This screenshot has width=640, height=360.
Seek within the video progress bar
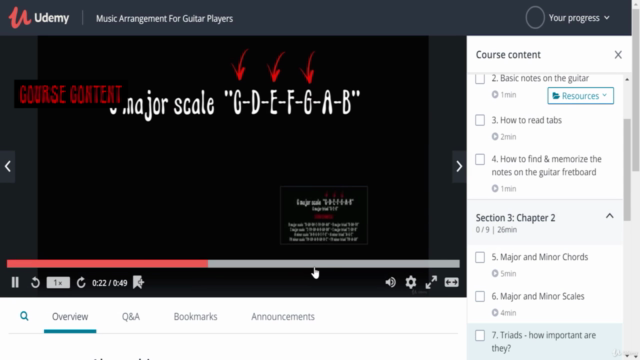coord(233,264)
